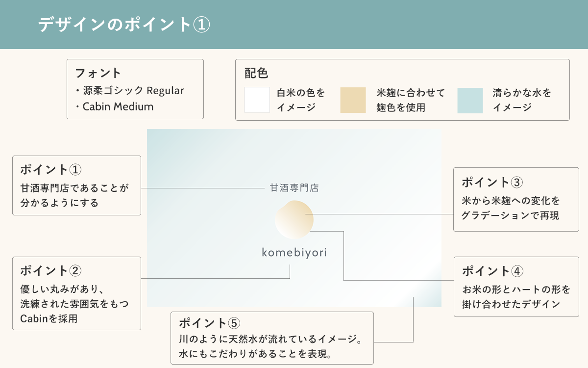Click the 米麹に合わせて麹色を使用 label

411,100
